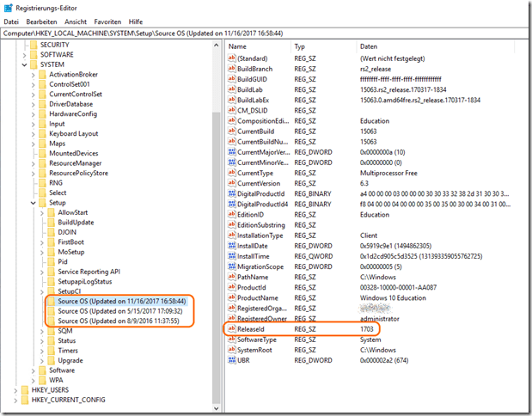Click the tree pane vertical scrollbar

(217, 172)
